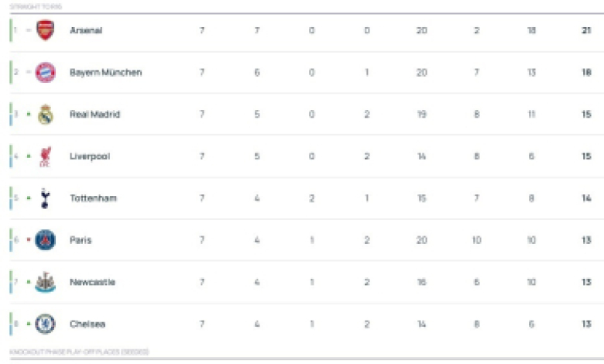604x364 pixels.
Task: Select the Paris club logo
Action: click(x=45, y=240)
